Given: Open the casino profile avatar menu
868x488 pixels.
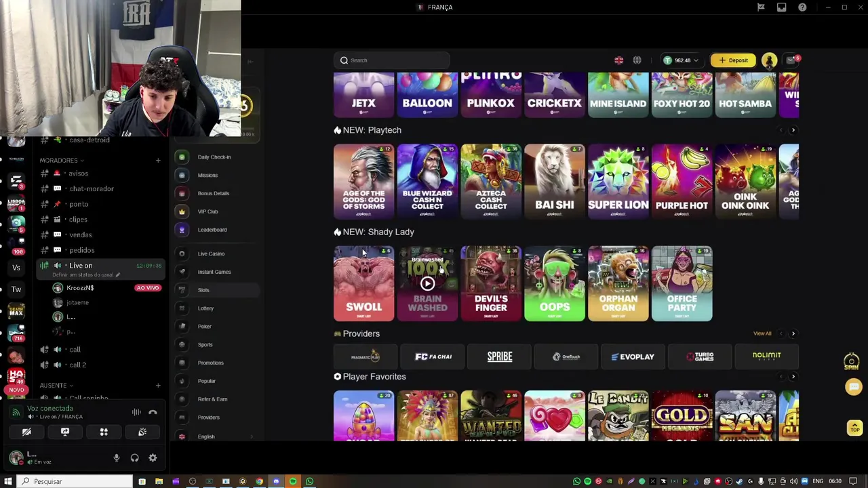Looking at the screenshot, I should tap(769, 60).
